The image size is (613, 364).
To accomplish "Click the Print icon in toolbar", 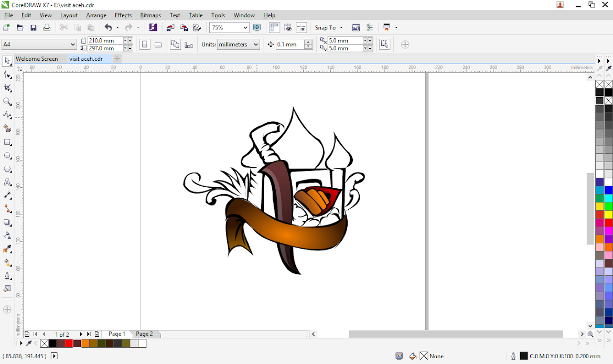I will coord(47,28).
